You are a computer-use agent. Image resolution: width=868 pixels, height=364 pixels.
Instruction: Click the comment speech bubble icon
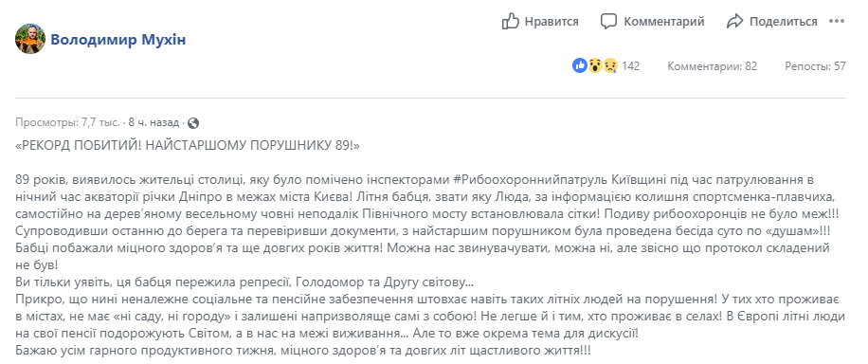[608, 22]
